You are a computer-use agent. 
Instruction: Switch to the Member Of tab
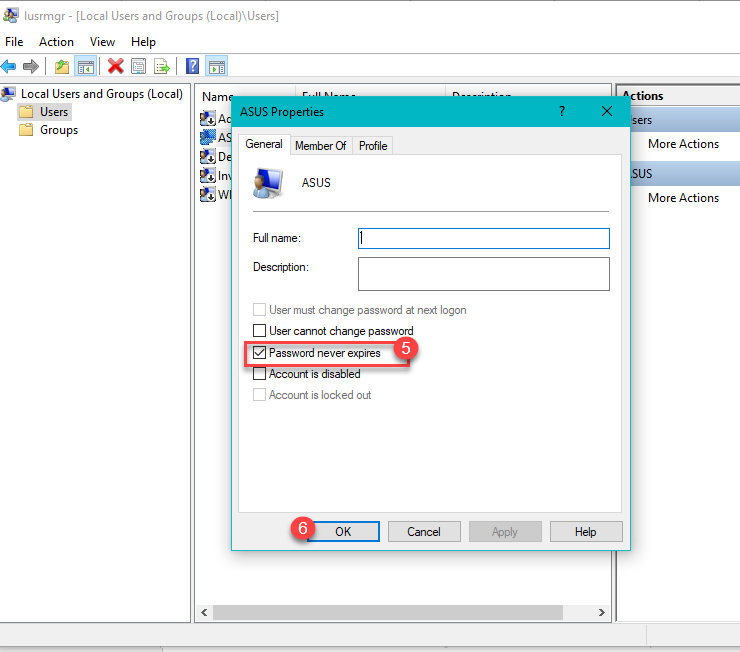[x=320, y=146]
